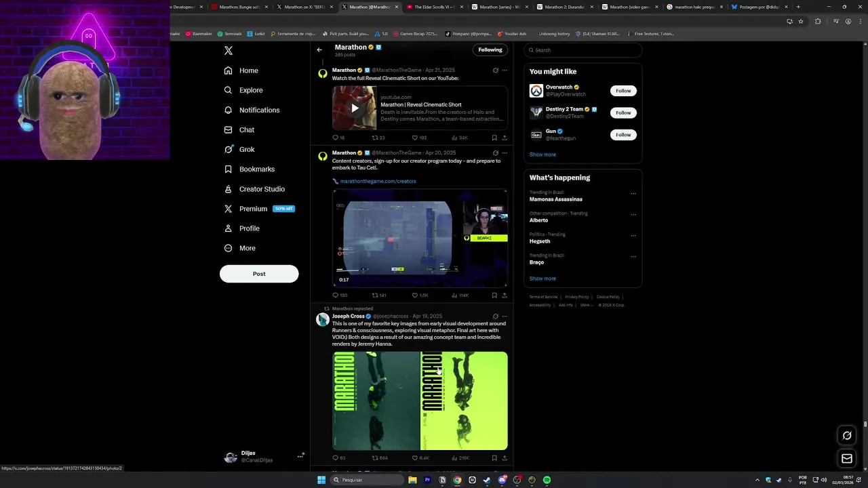Click Show more under What's happening
The height and width of the screenshot is (488, 868).
[x=542, y=279]
